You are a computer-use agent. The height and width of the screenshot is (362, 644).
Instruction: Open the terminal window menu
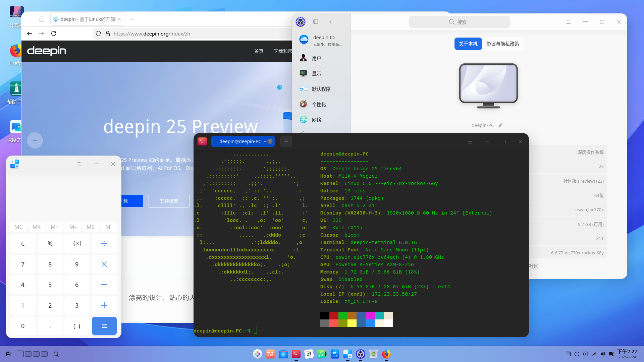pyautogui.click(x=470, y=141)
